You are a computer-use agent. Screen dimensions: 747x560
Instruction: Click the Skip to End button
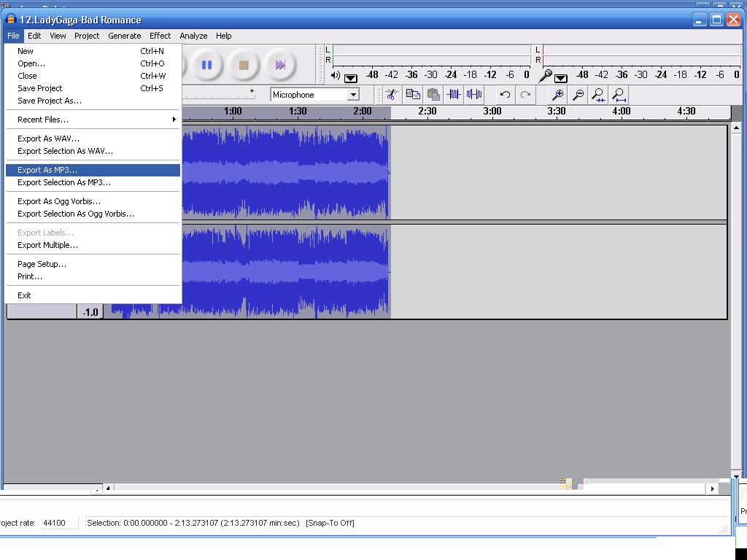coord(280,65)
